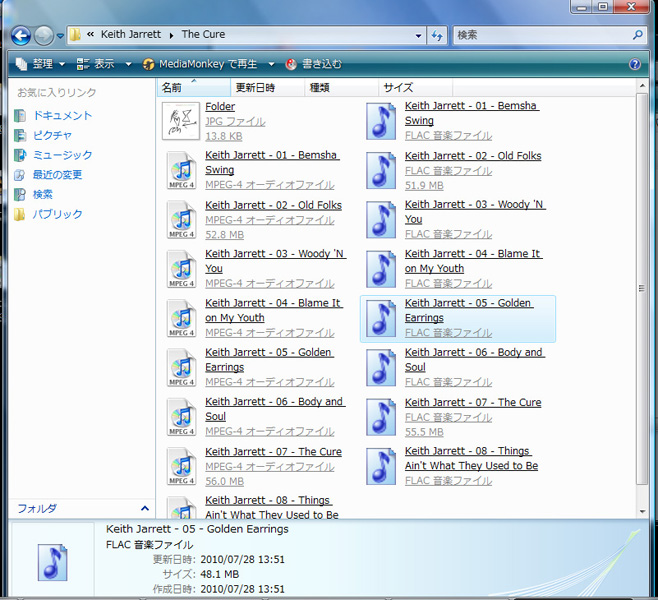Select FLAC file icon for 01 Bemsha Swing
The image size is (658, 600).
pos(381,121)
